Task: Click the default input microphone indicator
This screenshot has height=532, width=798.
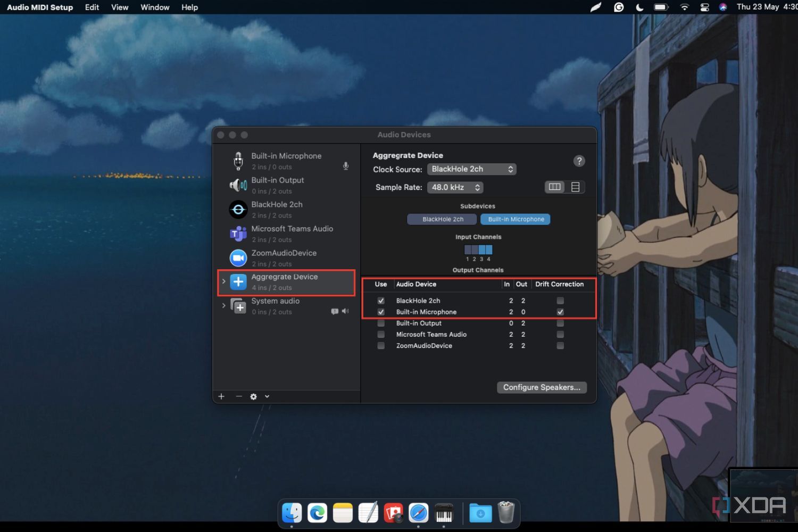Action: (x=346, y=166)
